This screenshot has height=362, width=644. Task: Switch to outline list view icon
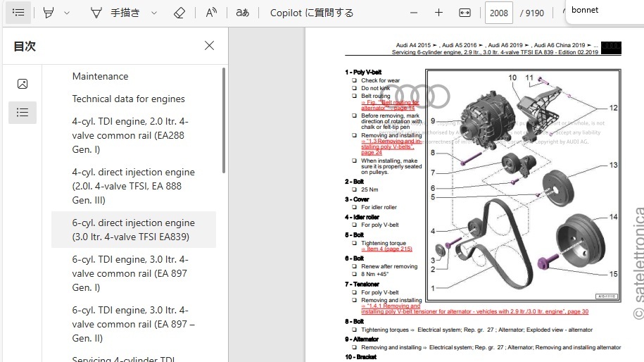[23, 112]
